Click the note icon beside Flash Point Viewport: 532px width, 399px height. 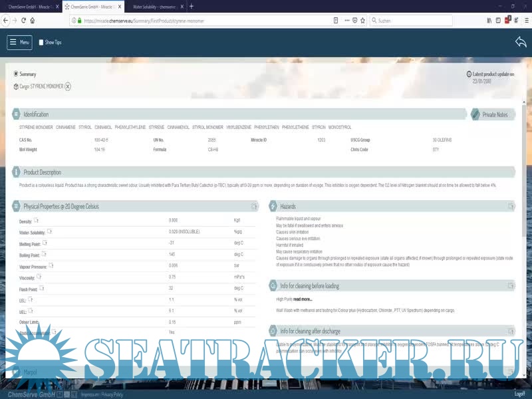41,288
